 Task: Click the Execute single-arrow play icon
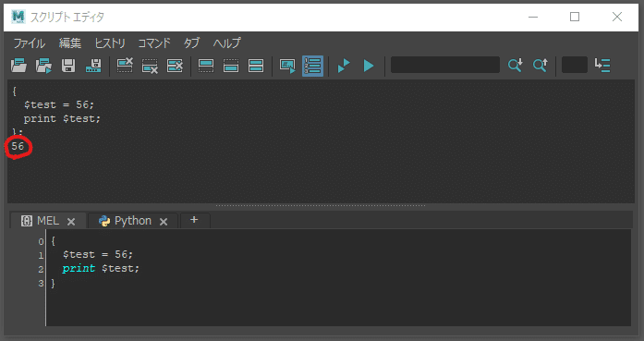click(369, 66)
